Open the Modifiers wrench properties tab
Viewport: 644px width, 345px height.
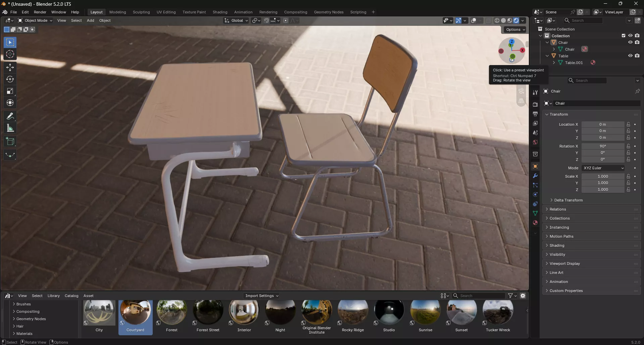[x=535, y=176]
